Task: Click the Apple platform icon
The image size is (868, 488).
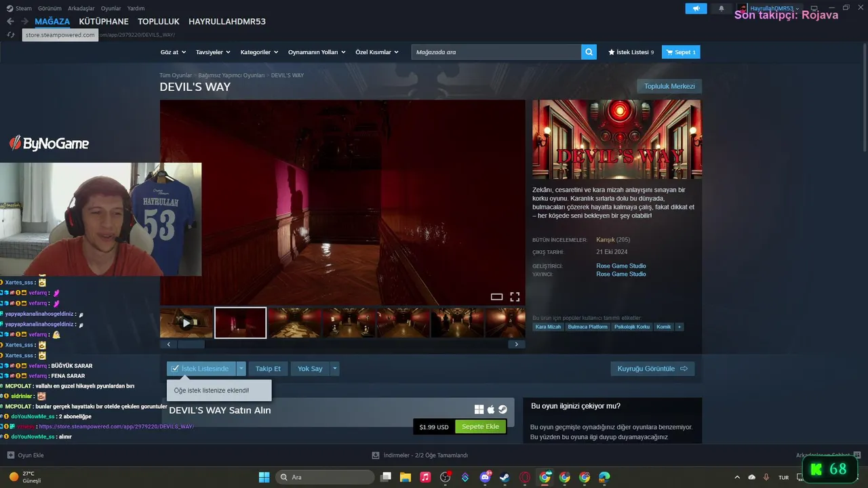Action: point(491,409)
